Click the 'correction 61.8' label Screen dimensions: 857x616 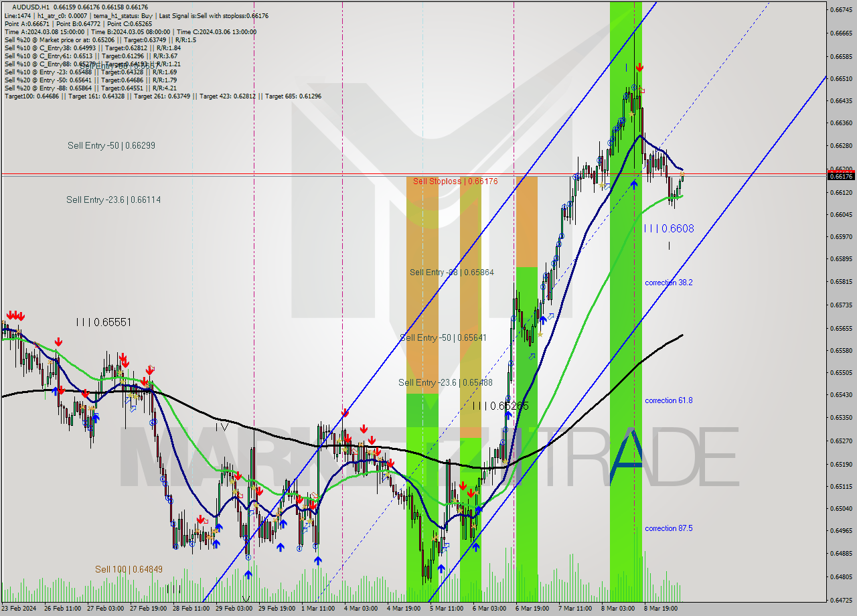[x=669, y=400]
